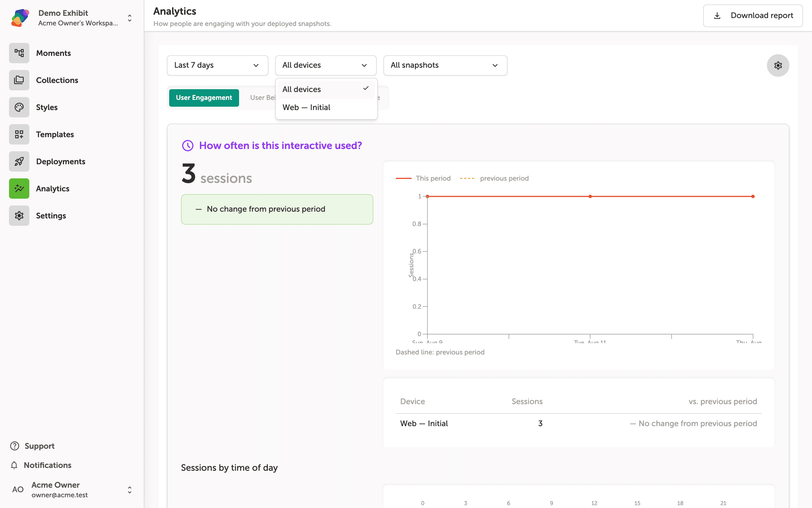
Task: Open analytics settings gear button
Action: click(778, 65)
